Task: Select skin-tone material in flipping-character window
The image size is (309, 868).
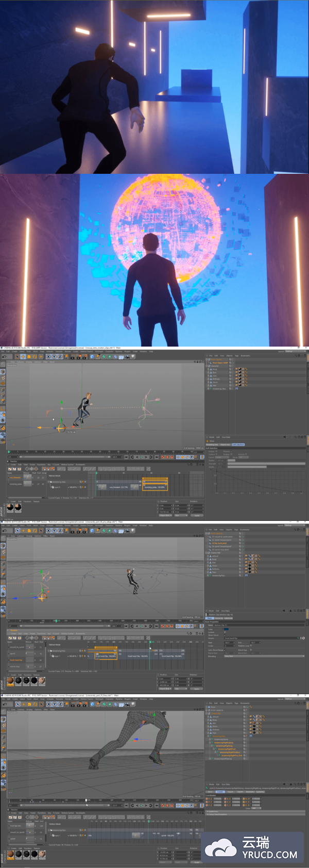Action: point(10,680)
